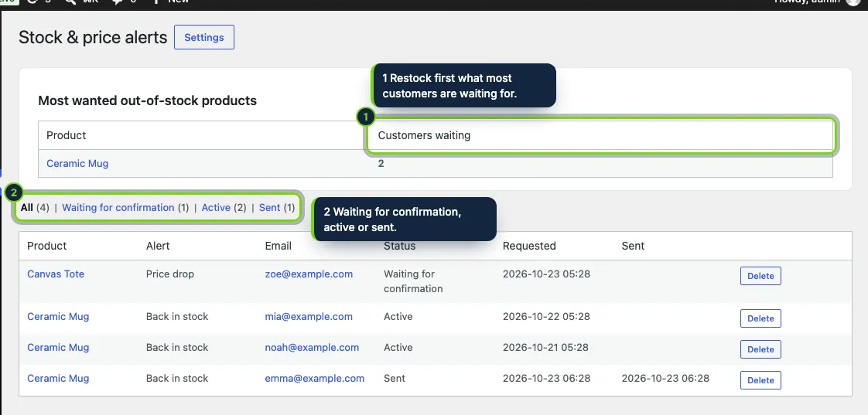Delete the alert for mia@example.com

760,318
